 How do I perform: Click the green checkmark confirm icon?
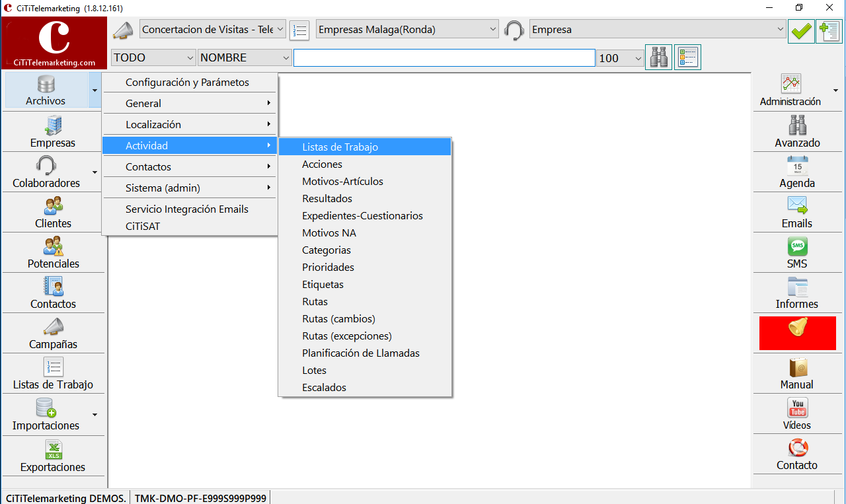(x=801, y=30)
